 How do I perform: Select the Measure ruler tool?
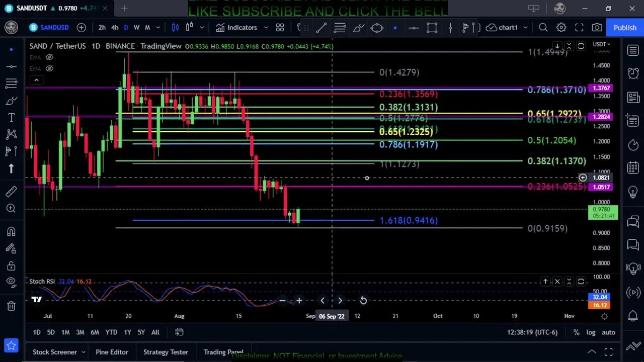(11, 192)
